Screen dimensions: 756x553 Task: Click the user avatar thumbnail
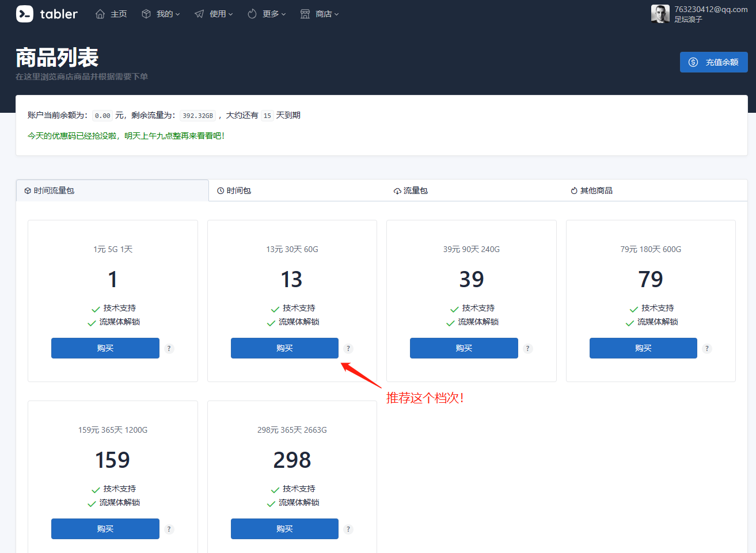(x=660, y=14)
